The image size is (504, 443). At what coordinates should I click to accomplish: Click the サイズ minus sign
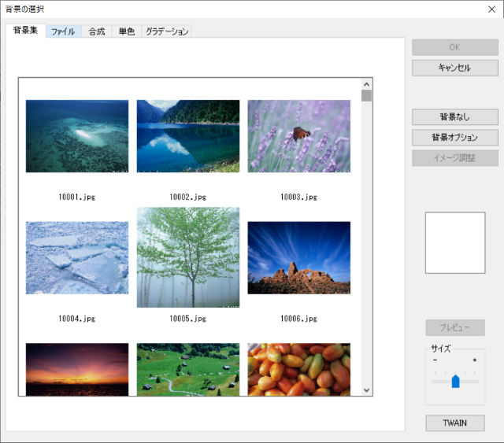[x=435, y=360]
